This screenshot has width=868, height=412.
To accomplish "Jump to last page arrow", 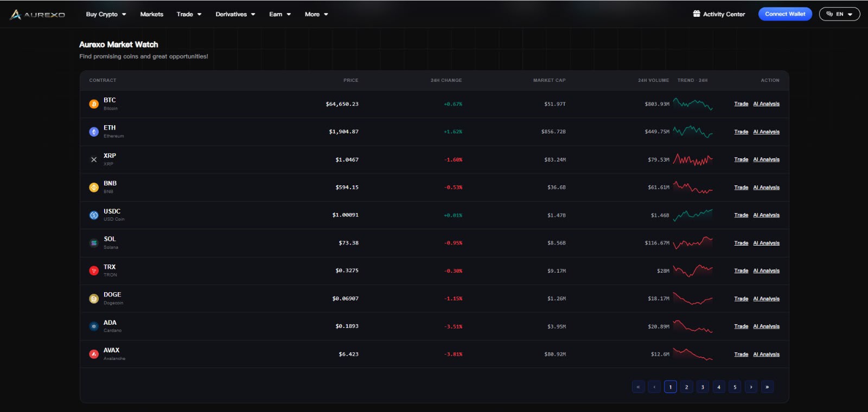I will (767, 387).
